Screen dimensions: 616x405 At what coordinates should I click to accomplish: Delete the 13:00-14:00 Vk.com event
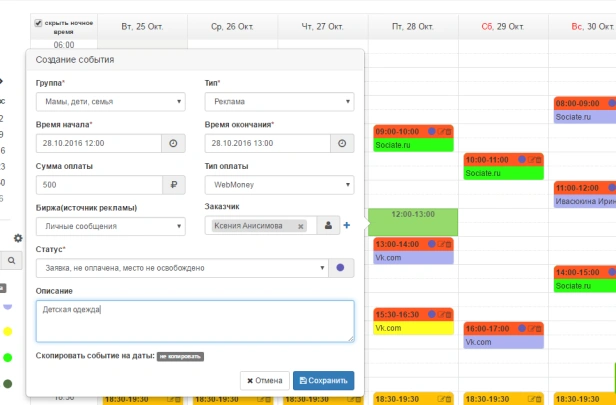tap(448, 244)
